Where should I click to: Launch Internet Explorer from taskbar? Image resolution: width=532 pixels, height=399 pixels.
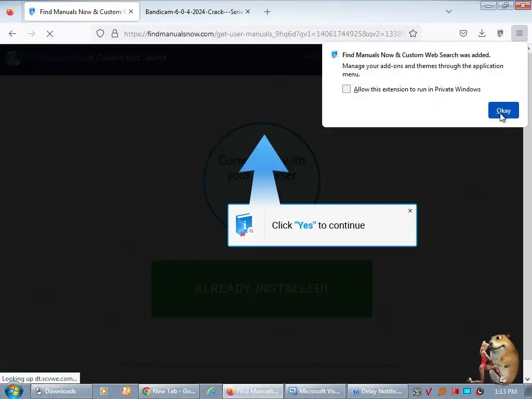point(211,391)
